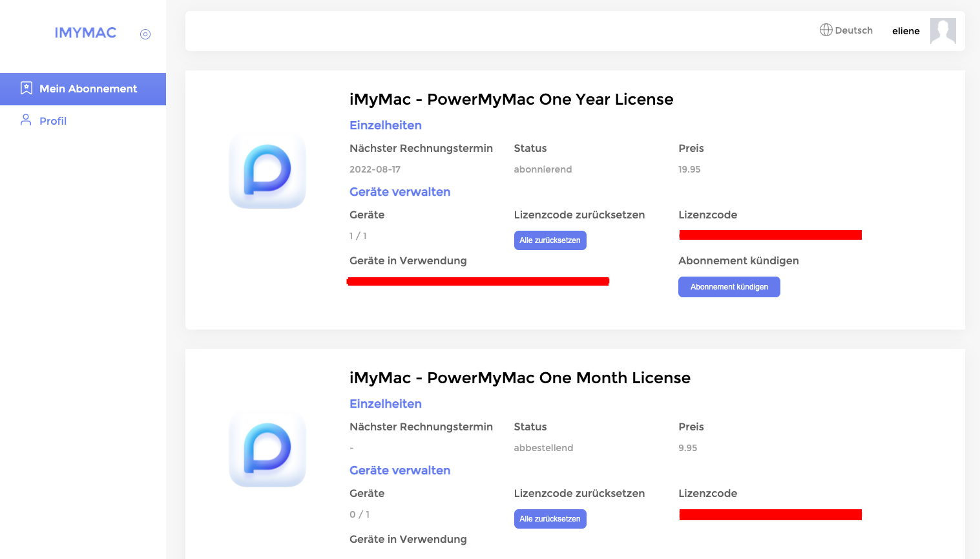Image resolution: width=980 pixels, height=559 pixels.
Task: Click the Abonnement kündigen button
Action: [729, 287]
